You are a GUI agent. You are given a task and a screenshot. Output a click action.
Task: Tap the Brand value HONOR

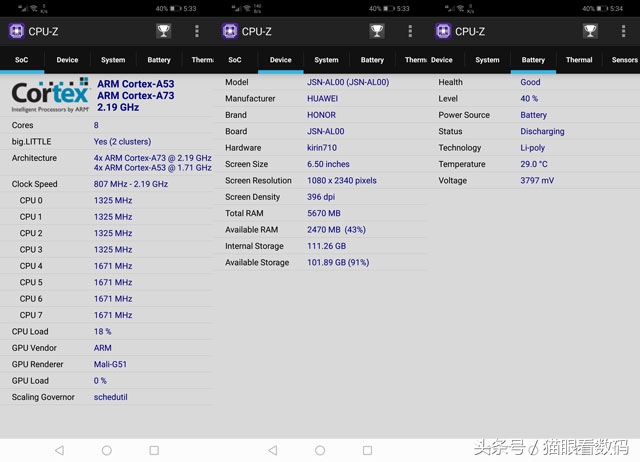[321, 115]
